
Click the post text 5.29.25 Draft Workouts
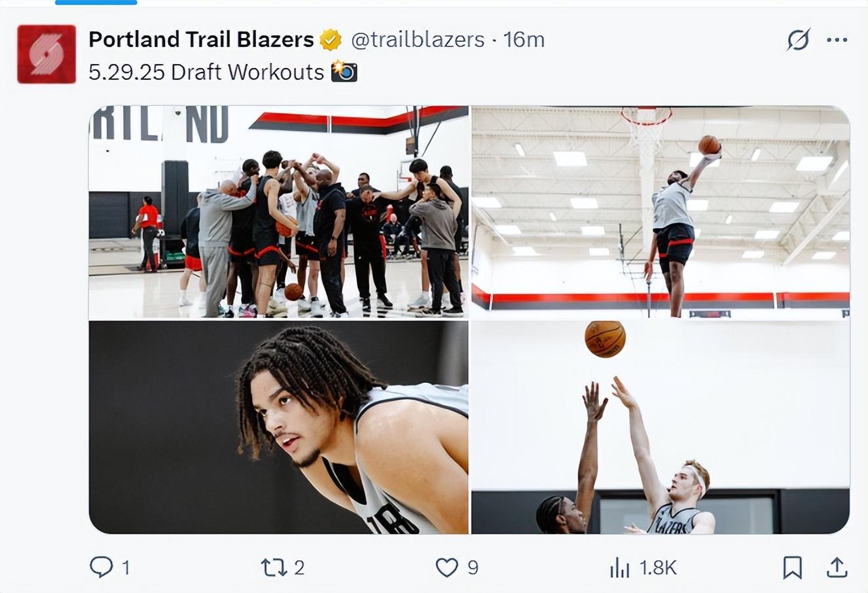pos(206,72)
